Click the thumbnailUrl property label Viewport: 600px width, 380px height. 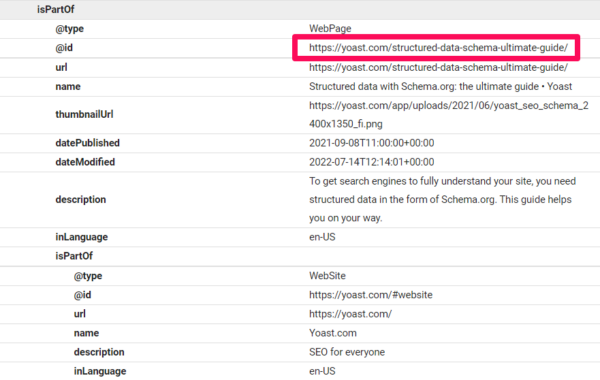(84, 114)
